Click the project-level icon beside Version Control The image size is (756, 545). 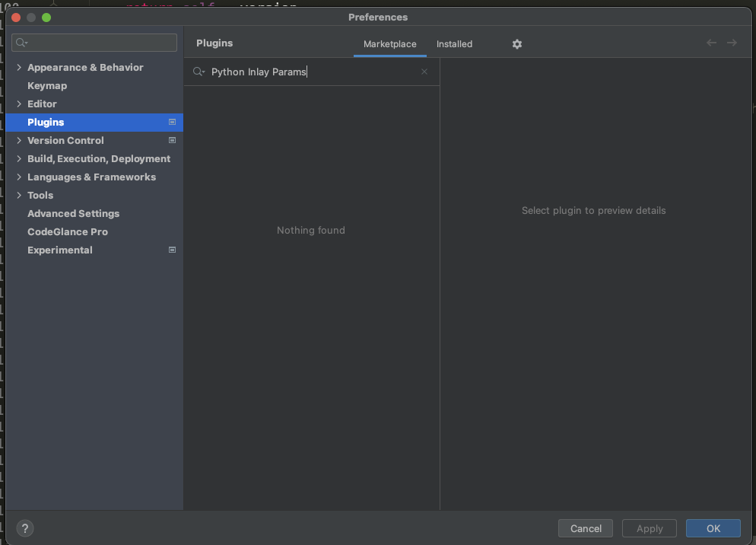pos(173,140)
